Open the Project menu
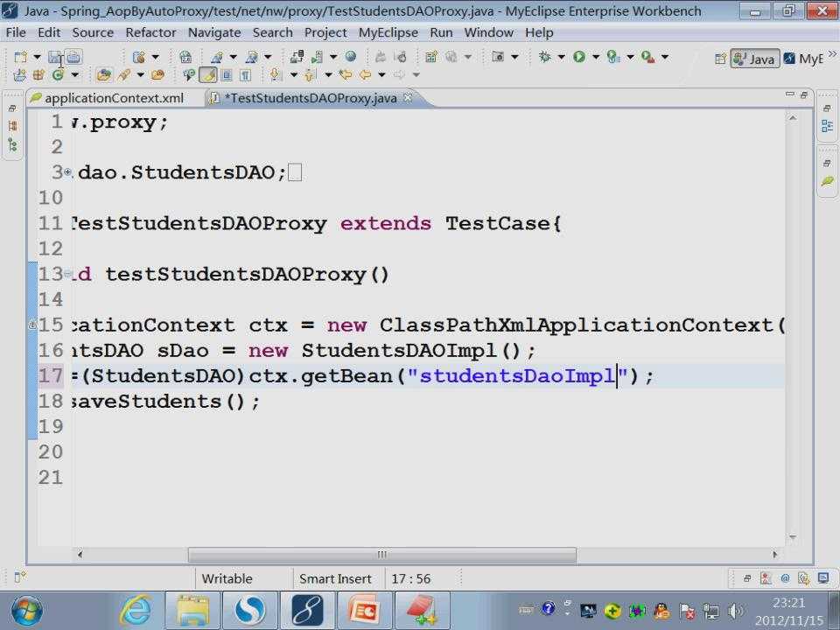 tap(325, 32)
